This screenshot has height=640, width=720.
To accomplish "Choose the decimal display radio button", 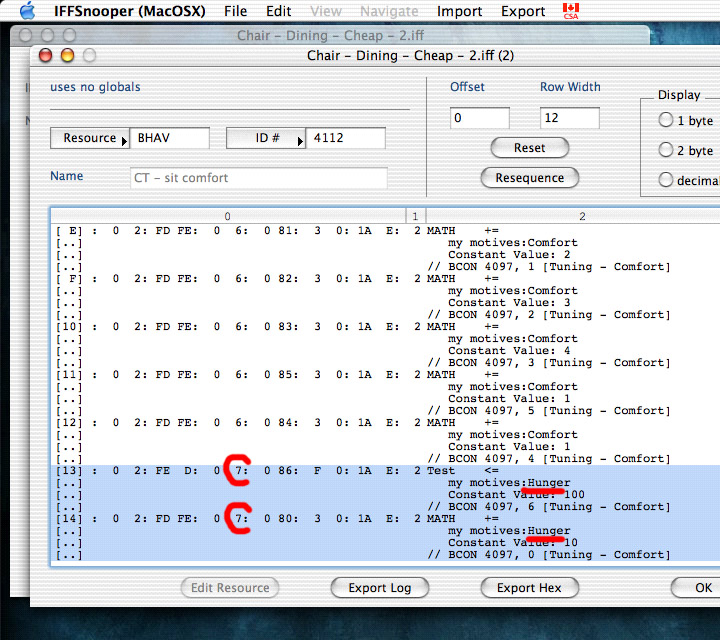I will pyautogui.click(x=666, y=180).
